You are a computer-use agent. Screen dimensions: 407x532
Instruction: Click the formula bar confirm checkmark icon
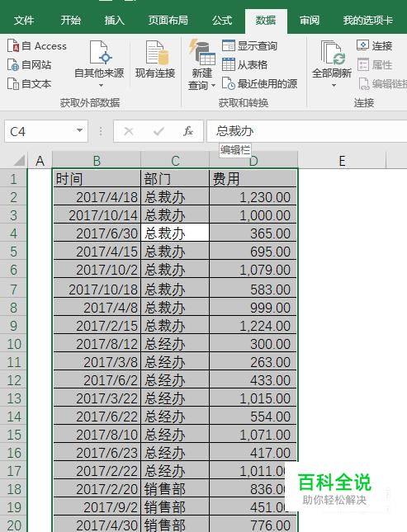[159, 131]
